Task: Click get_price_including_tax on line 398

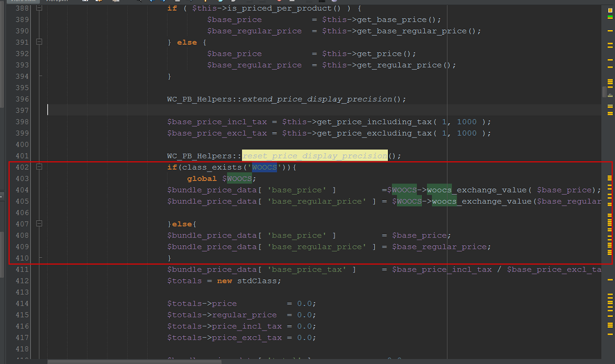Action: click(x=374, y=122)
